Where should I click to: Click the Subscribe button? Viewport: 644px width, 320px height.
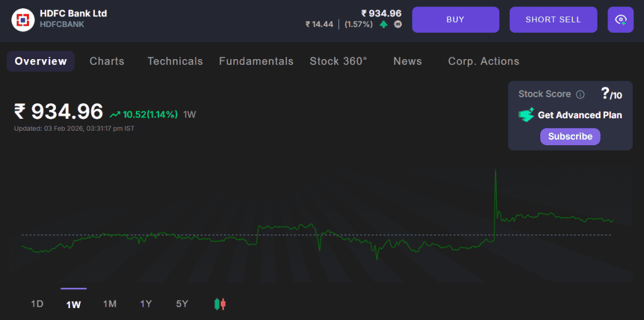tap(570, 136)
